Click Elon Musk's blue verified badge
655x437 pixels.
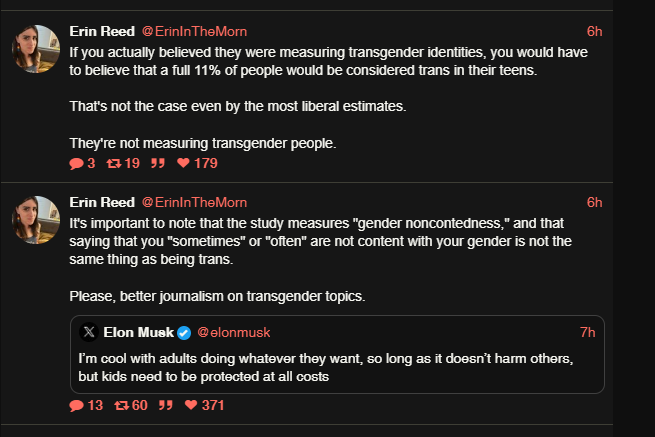pyautogui.click(x=184, y=332)
